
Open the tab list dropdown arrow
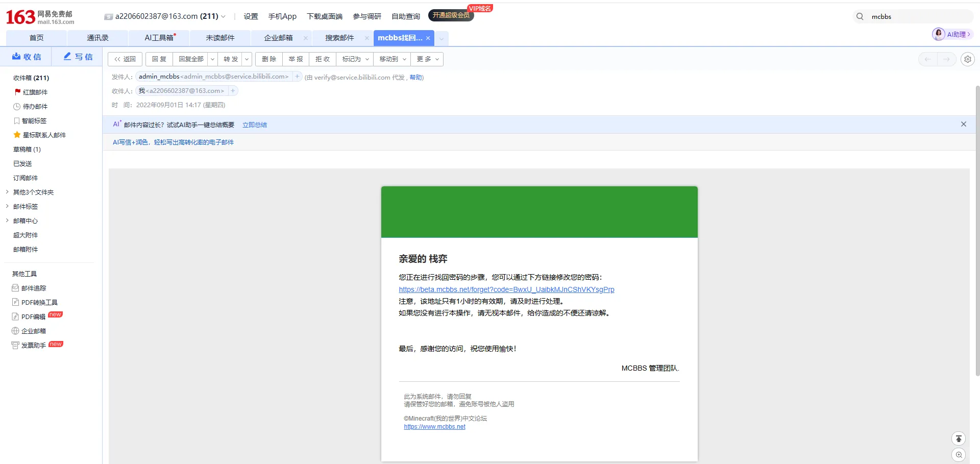[442, 39]
